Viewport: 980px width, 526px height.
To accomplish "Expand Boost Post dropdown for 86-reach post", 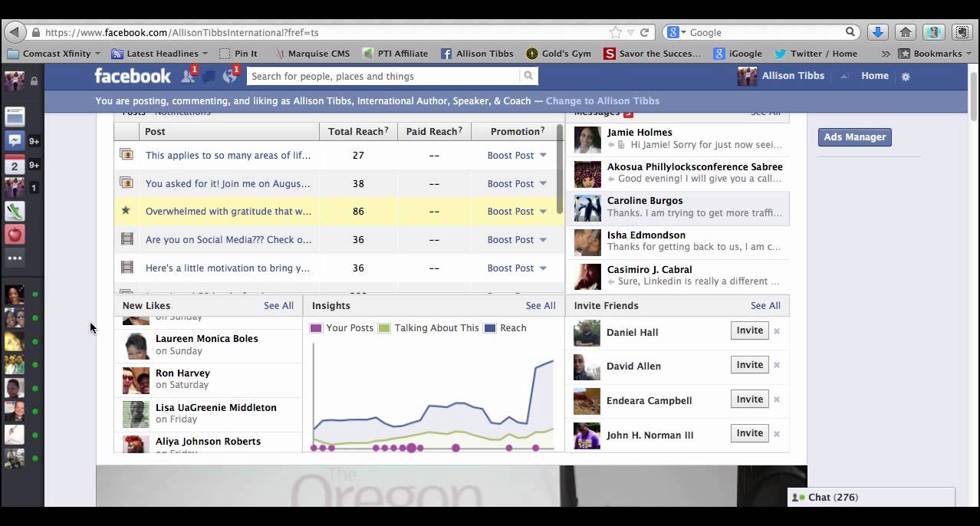I will pos(543,211).
